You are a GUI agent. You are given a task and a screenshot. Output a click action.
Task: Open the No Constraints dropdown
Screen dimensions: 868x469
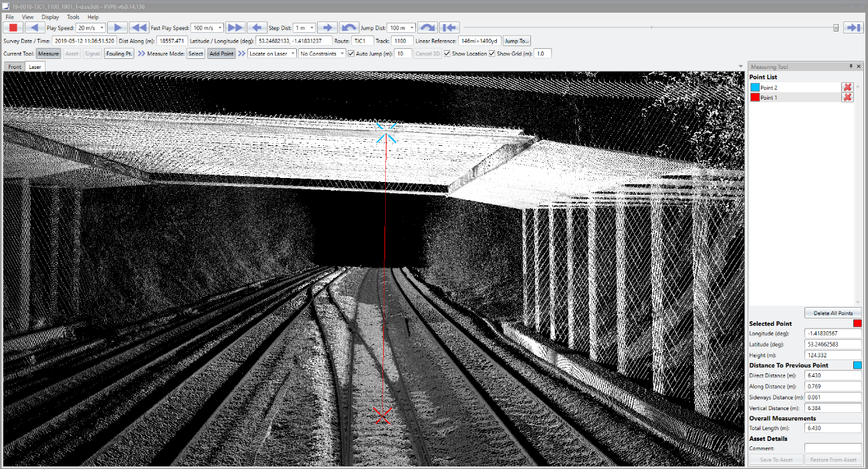click(x=322, y=54)
